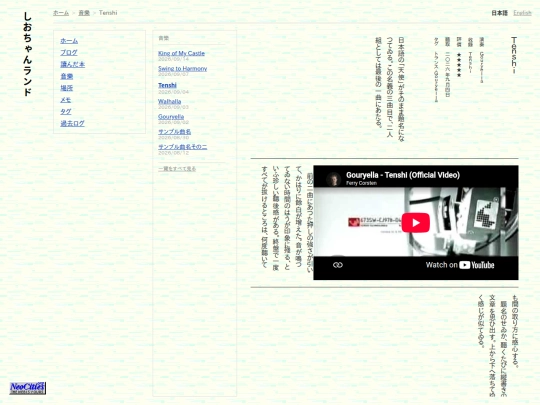Select 日本語 in the language switcher
This screenshot has height=405, width=540.
[x=499, y=13]
